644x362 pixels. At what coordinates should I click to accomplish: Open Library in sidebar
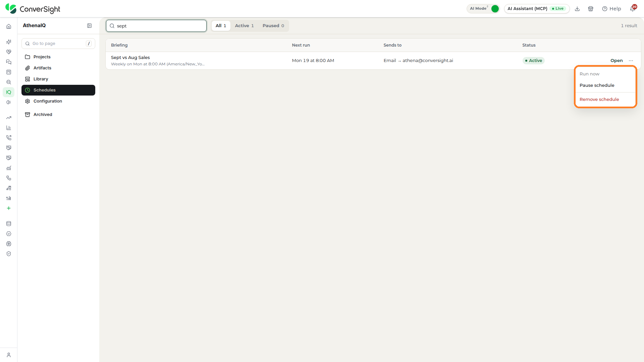58,79
